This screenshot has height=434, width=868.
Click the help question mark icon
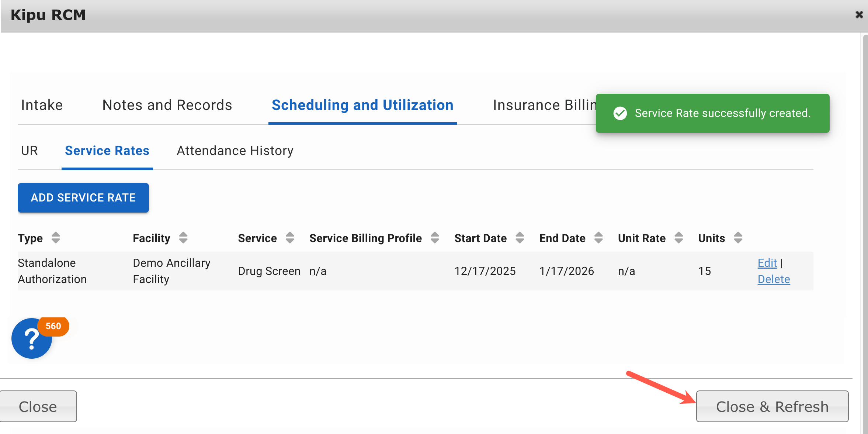32,338
